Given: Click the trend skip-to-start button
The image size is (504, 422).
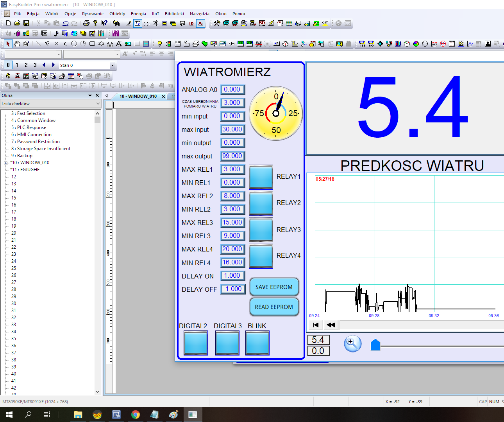Looking at the screenshot, I should click(x=316, y=325).
